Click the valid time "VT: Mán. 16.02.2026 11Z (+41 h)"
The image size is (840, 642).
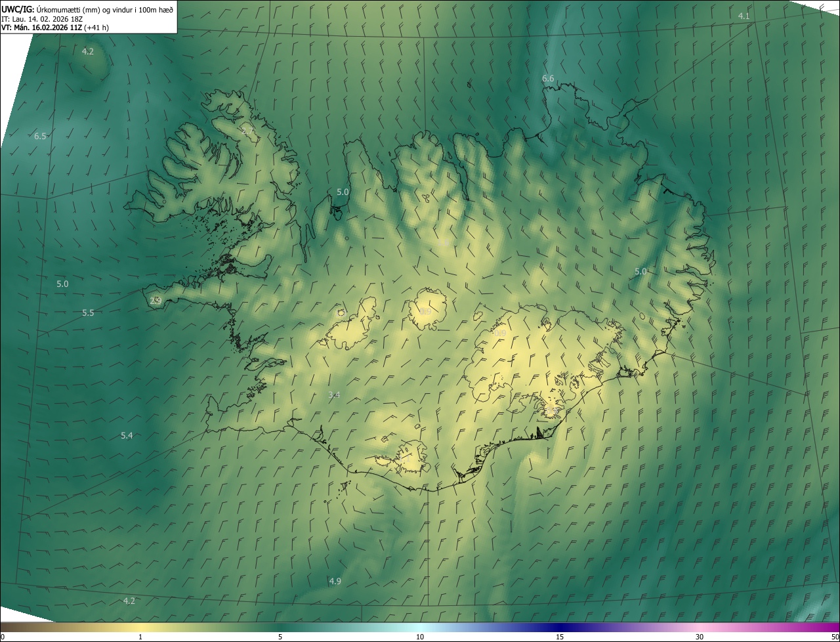click(x=54, y=28)
